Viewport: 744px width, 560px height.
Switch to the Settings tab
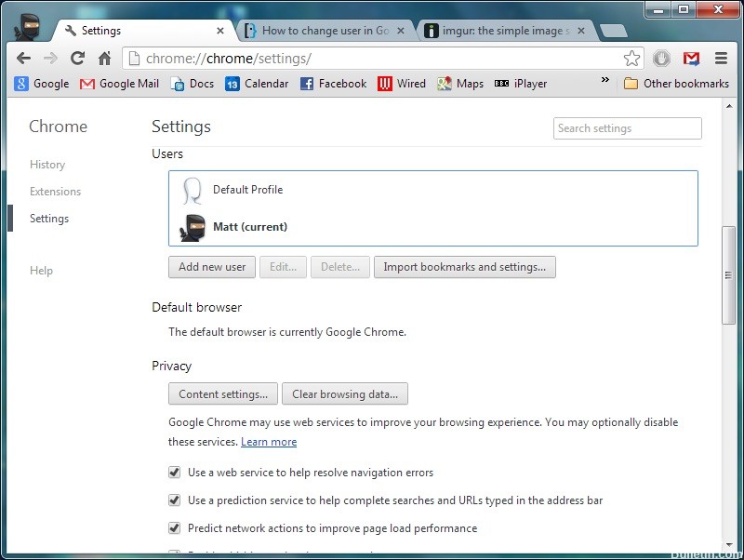click(142, 31)
